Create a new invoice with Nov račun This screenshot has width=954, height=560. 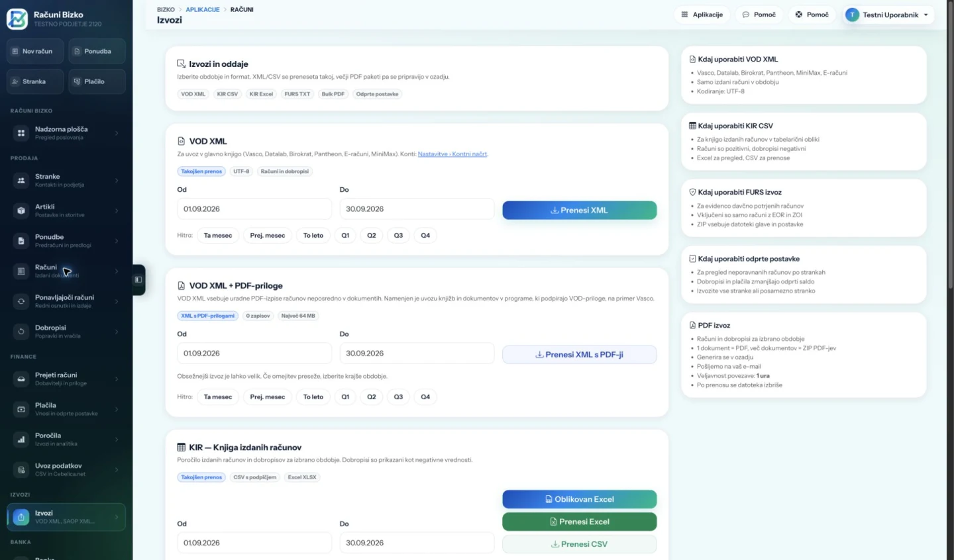click(x=35, y=51)
